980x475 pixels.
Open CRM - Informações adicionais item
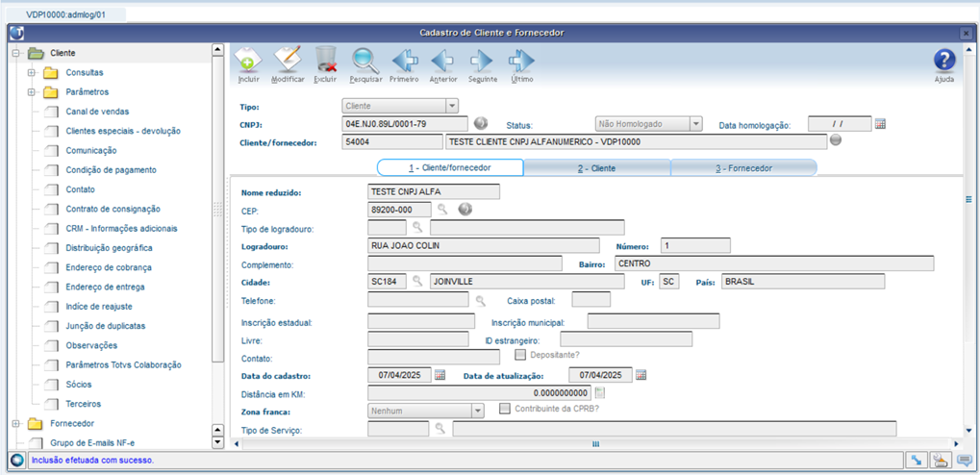click(122, 228)
